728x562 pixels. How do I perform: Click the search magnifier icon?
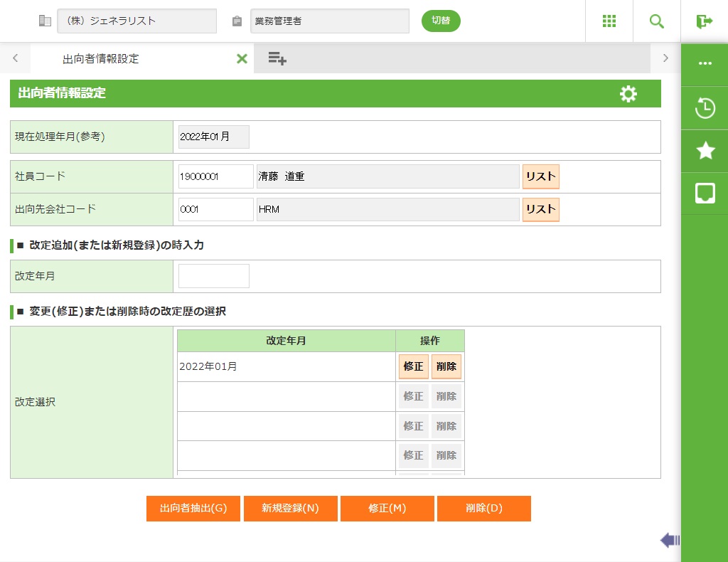[x=656, y=21]
